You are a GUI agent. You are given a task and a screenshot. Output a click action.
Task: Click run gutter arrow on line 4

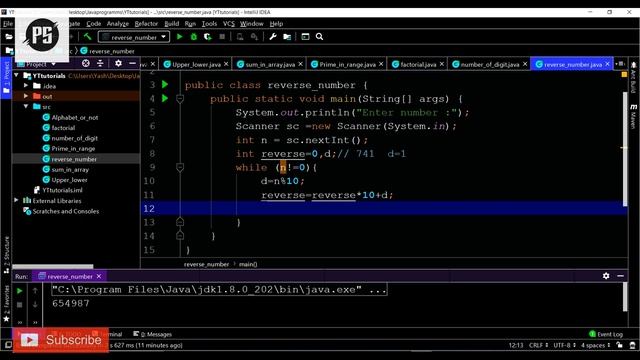tap(165, 98)
